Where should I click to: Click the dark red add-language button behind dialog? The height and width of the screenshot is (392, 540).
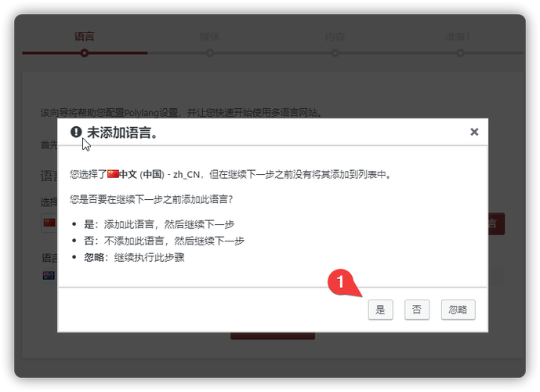[496, 224]
